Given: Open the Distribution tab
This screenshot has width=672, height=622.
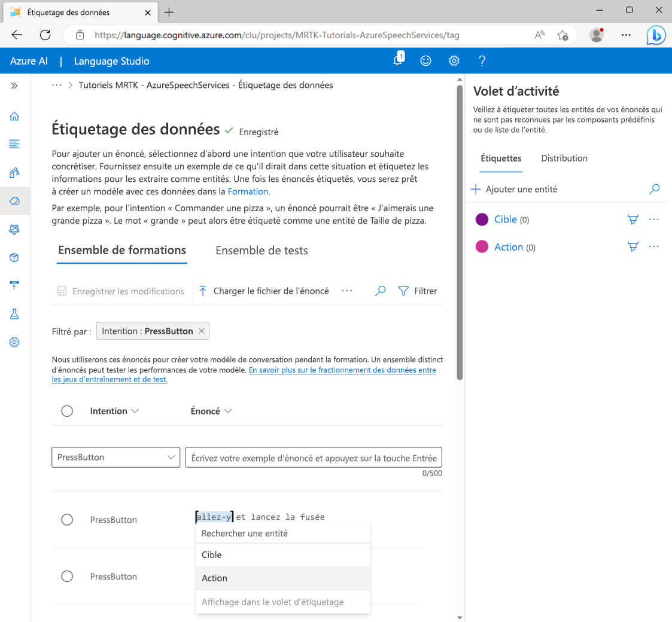Looking at the screenshot, I should pyautogui.click(x=564, y=158).
